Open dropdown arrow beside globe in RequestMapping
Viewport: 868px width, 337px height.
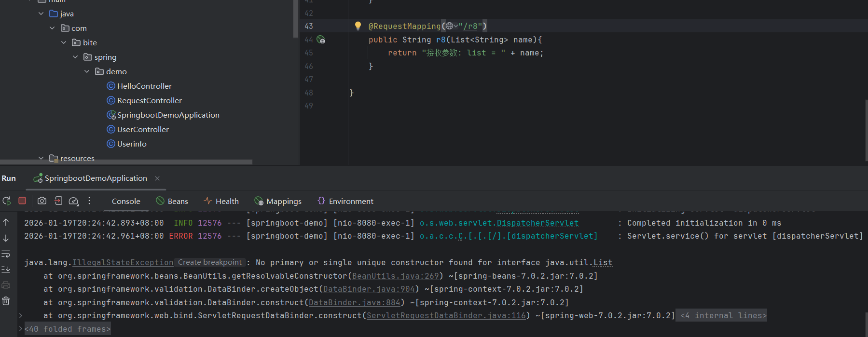456,26
